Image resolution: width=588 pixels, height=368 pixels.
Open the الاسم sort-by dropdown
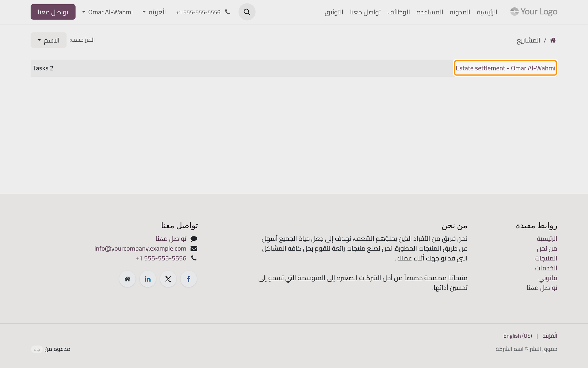[x=48, y=40]
